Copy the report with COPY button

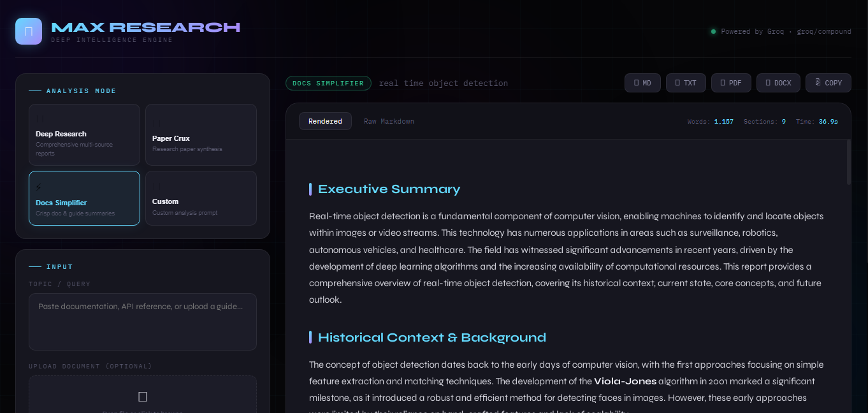[828, 83]
